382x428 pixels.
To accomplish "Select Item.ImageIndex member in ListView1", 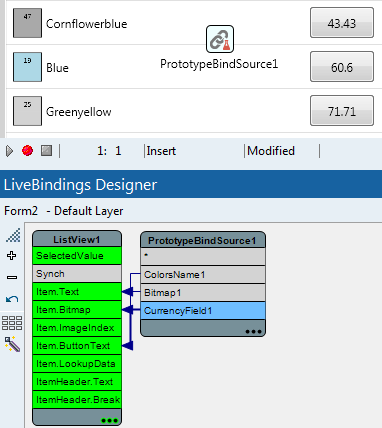I will click(x=77, y=328).
